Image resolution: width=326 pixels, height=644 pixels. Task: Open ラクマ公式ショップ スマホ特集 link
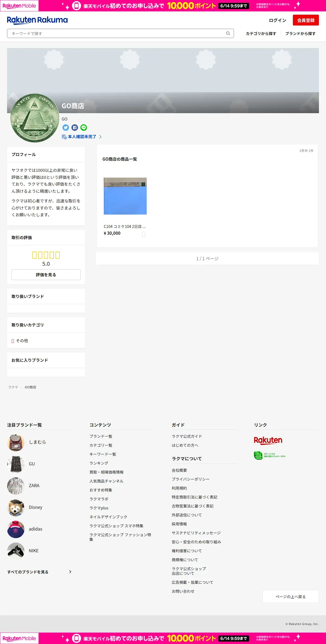(x=116, y=526)
